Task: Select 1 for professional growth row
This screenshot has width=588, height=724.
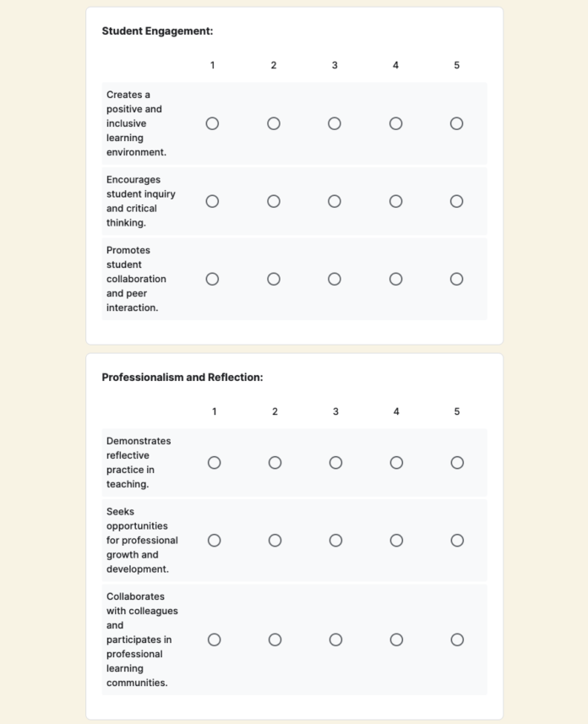Action: click(214, 540)
